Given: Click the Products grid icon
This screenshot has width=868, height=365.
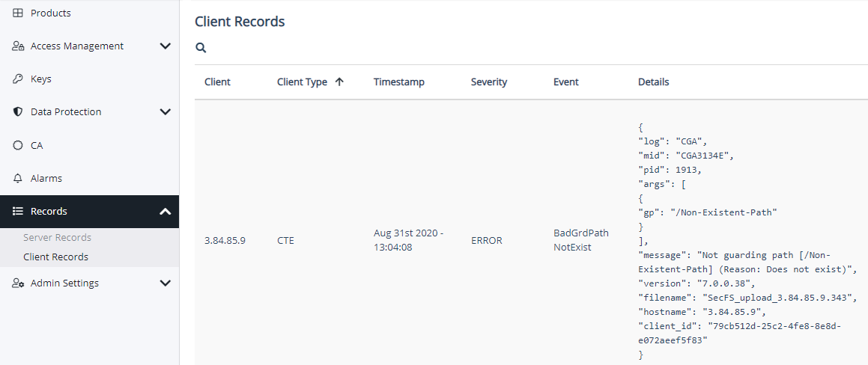Looking at the screenshot, I should pyautogui.click(x=18, y=13).
